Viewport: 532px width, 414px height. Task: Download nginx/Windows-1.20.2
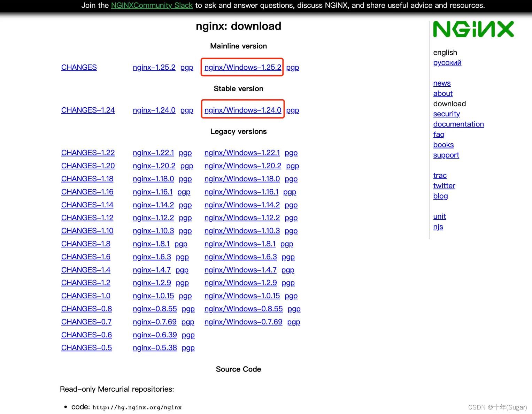pyautogui.click(x=243, y=166)
